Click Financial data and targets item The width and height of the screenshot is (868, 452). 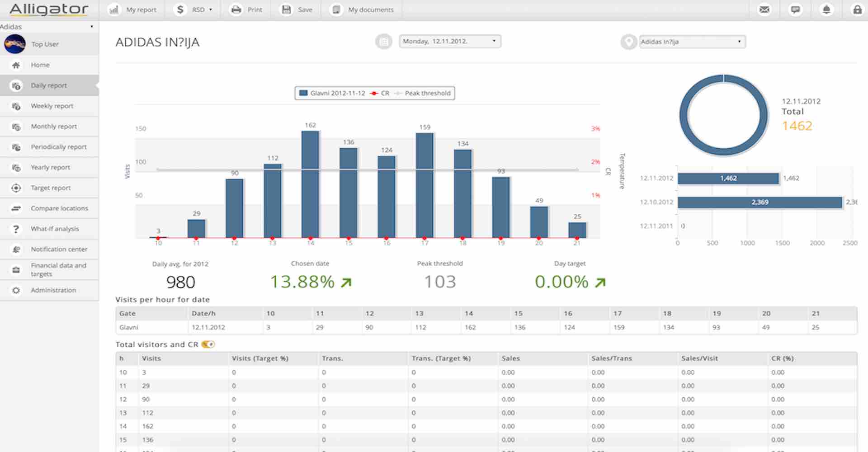point(49,270)
